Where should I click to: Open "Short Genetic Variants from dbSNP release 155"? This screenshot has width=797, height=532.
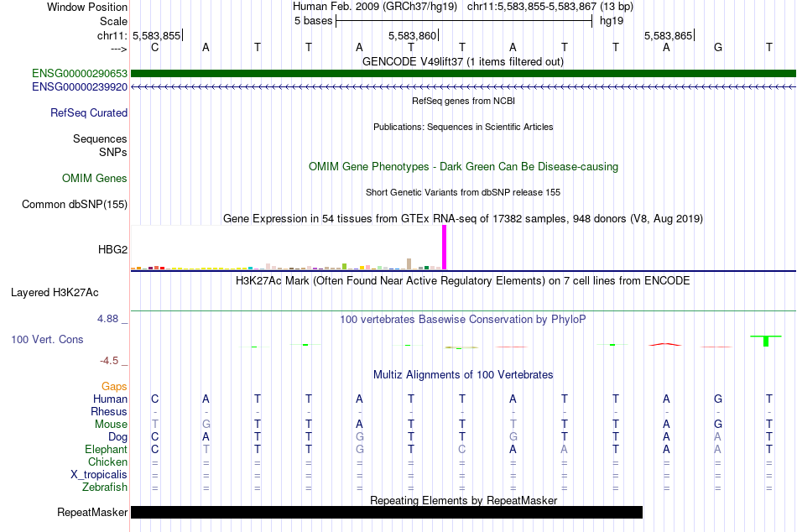click(x=463, y=192)
